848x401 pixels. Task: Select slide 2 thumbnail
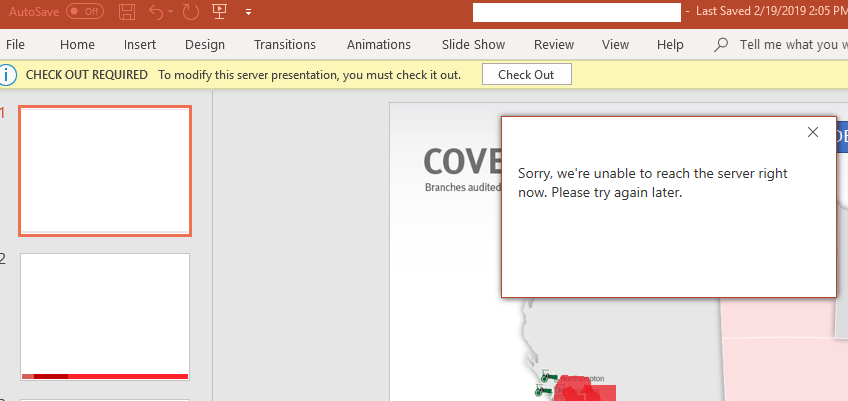pos(105,317)
